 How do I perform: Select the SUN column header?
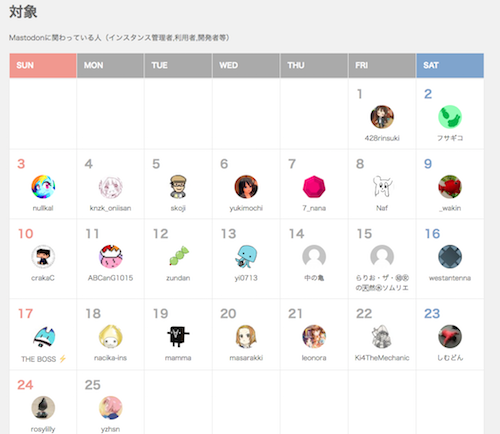[x=43, y=65]
